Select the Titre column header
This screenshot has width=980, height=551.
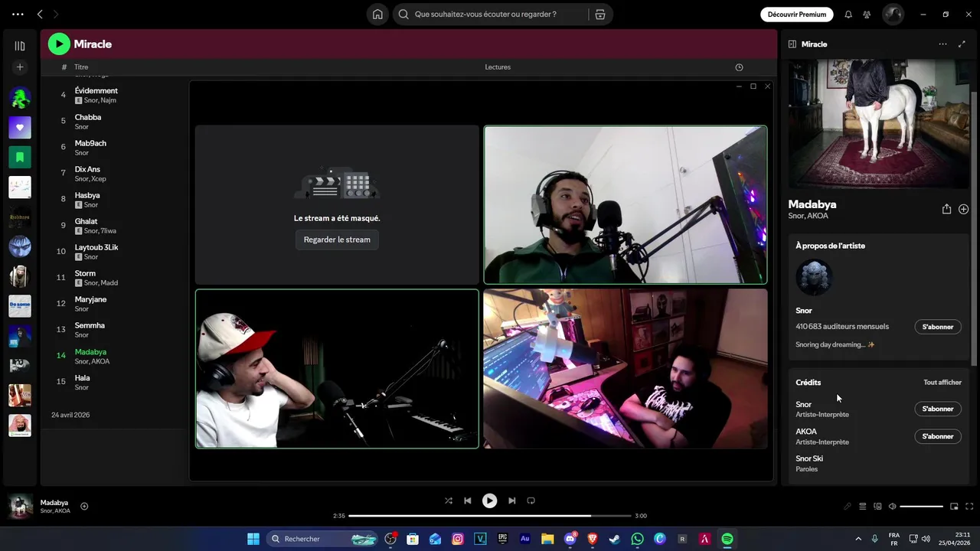81,67
